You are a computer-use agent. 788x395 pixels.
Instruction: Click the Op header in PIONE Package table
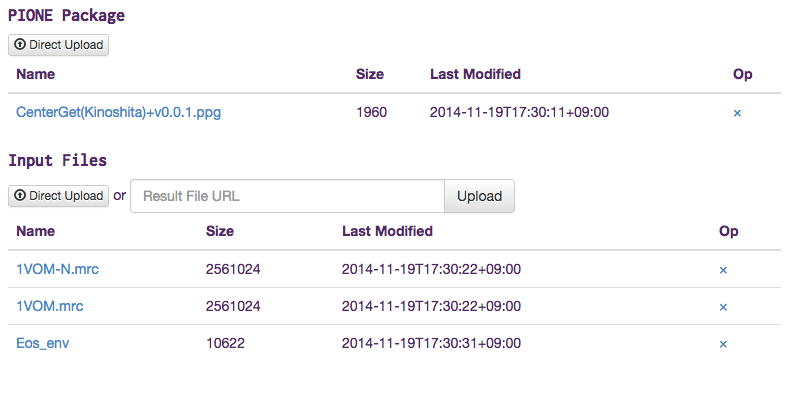click(742, 74)
